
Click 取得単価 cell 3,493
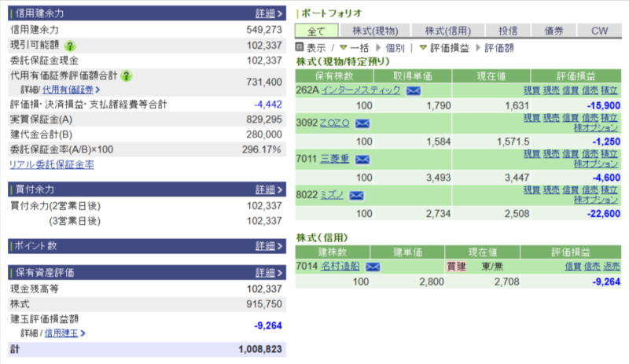pos(439,178)
